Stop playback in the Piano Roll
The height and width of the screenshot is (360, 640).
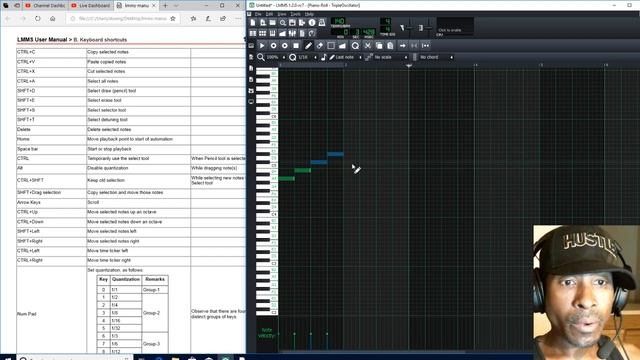coord(296,46)
